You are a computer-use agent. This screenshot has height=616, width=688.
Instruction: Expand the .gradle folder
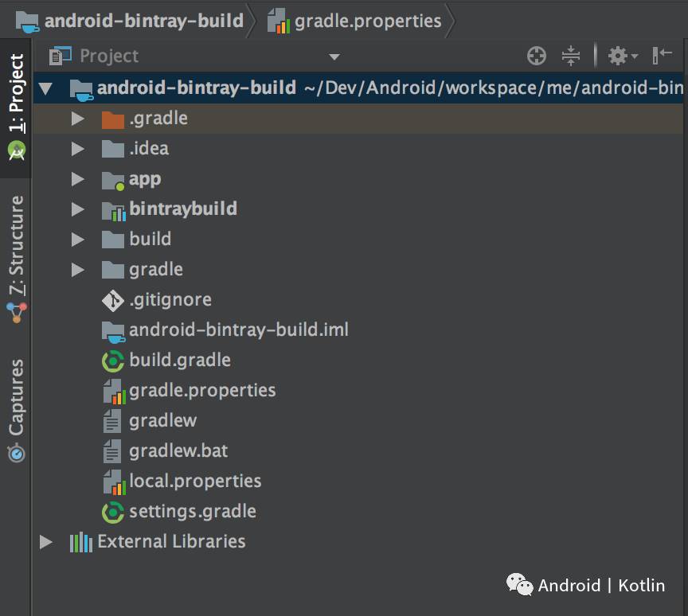78,119
